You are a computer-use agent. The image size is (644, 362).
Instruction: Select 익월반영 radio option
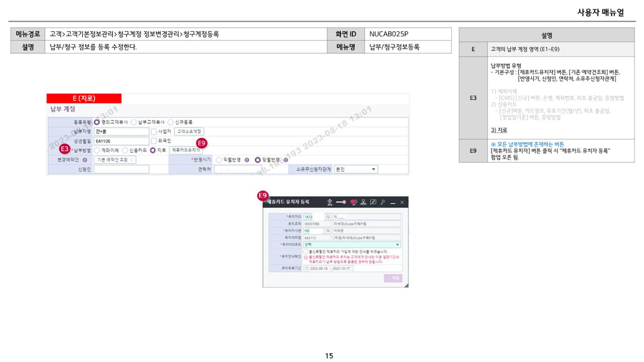point(219,160)
